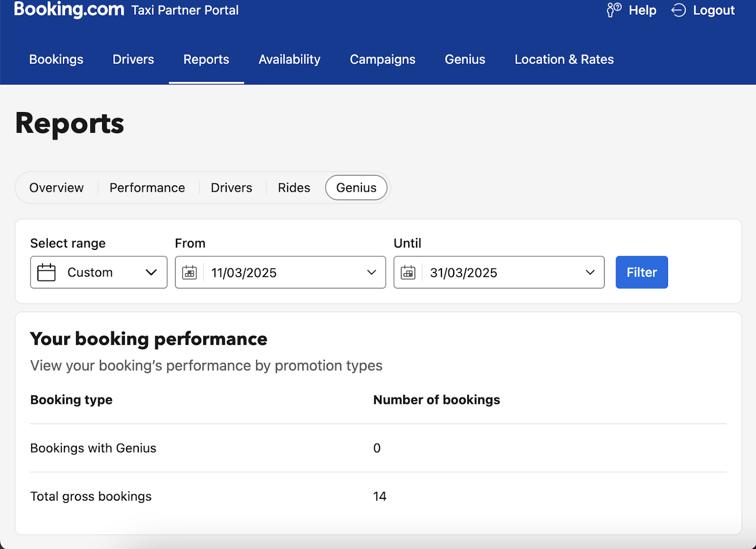Open the Bookings navigation tab
The width and height of the screenshot is (756, 549).
coord(56,60)
